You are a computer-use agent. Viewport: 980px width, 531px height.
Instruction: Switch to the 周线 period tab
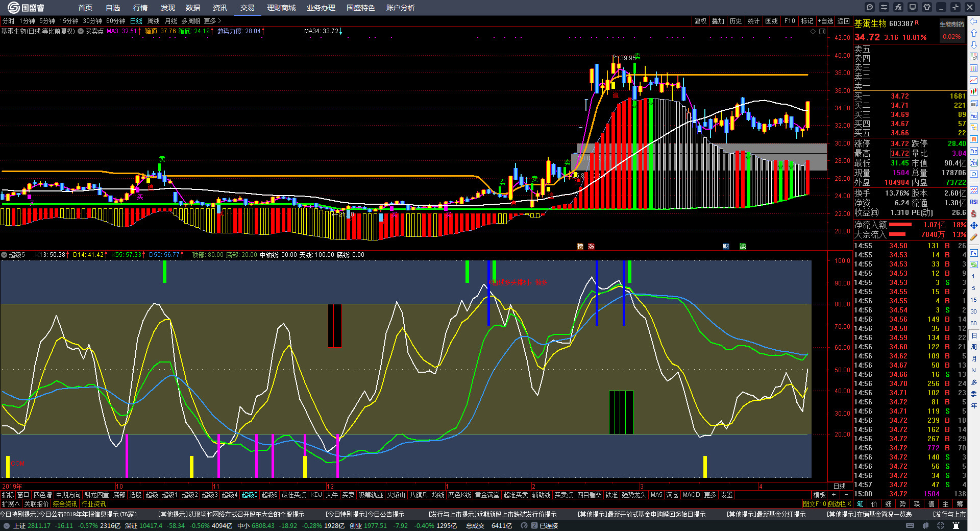tap(153, 21)
